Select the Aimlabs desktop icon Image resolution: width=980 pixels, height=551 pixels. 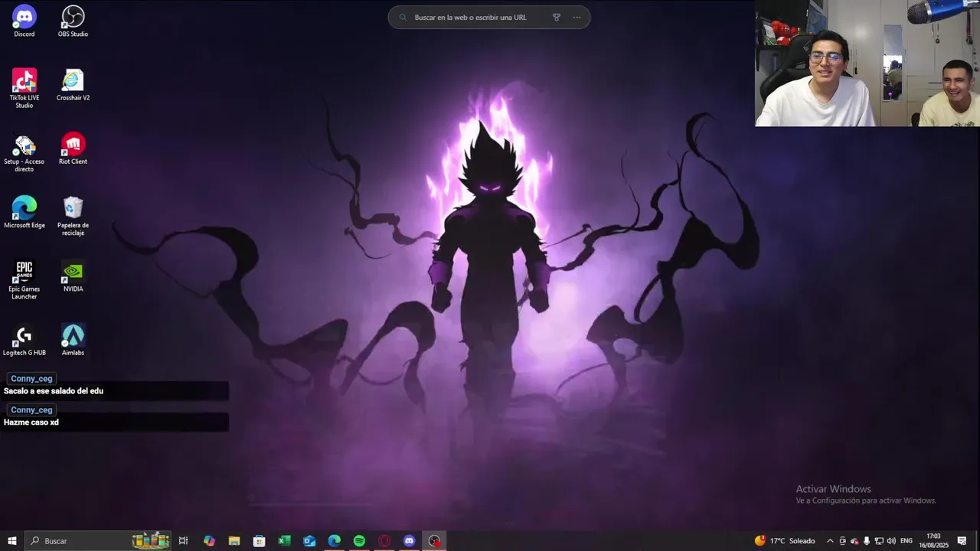point(73,340)
